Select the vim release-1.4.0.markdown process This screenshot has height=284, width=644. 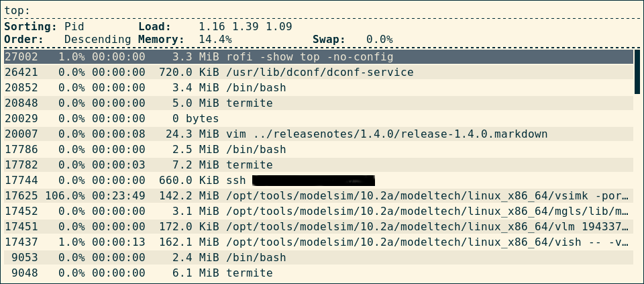(x=318, y=134)
